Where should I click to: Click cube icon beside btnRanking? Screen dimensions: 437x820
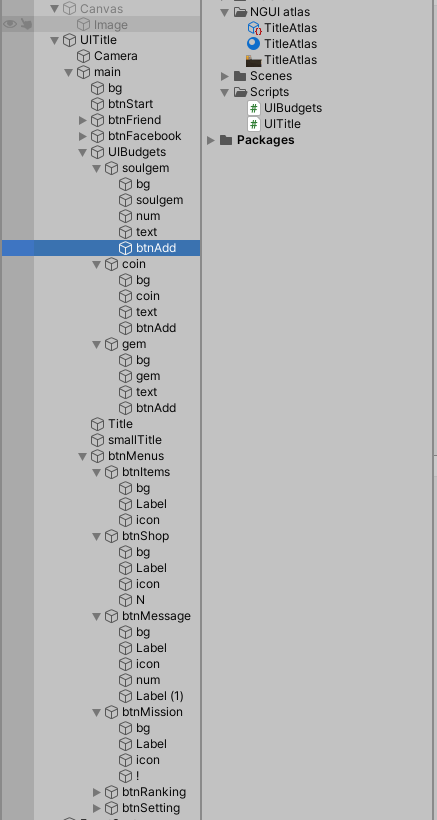coord(111,792)
